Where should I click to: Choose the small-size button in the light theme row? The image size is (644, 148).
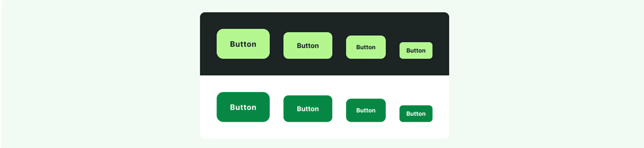(416, 114)
